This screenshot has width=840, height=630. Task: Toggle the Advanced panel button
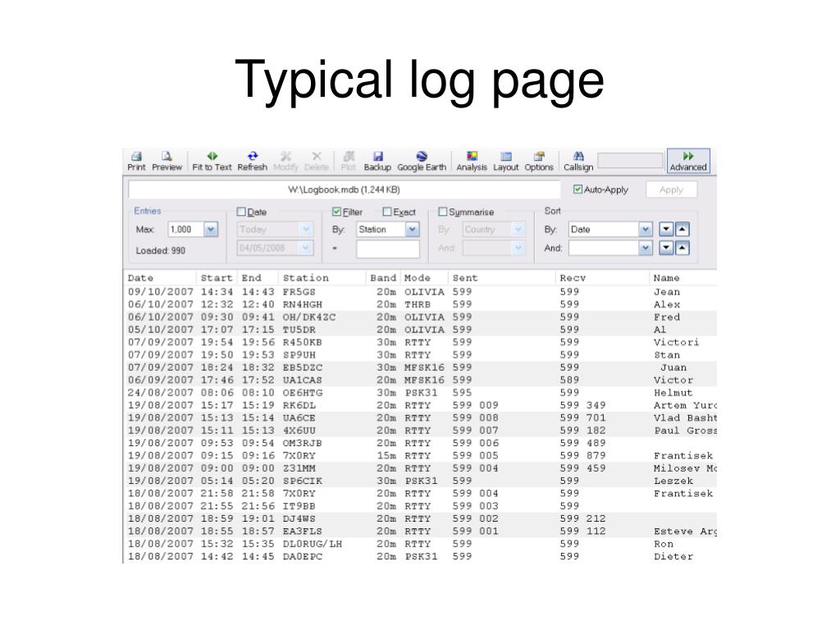click(x=688, y=162)
